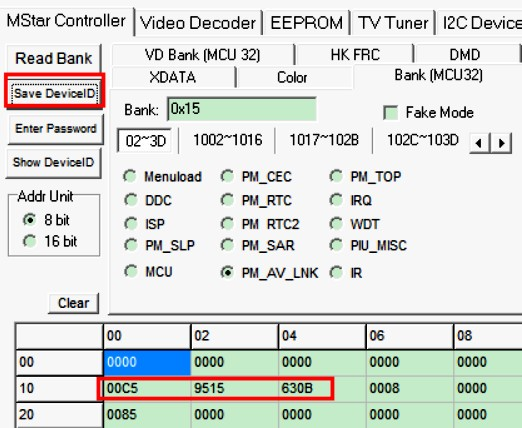The image size is (522, 428).
Task: Open the HK FRC tab
Action: [355, 54]
